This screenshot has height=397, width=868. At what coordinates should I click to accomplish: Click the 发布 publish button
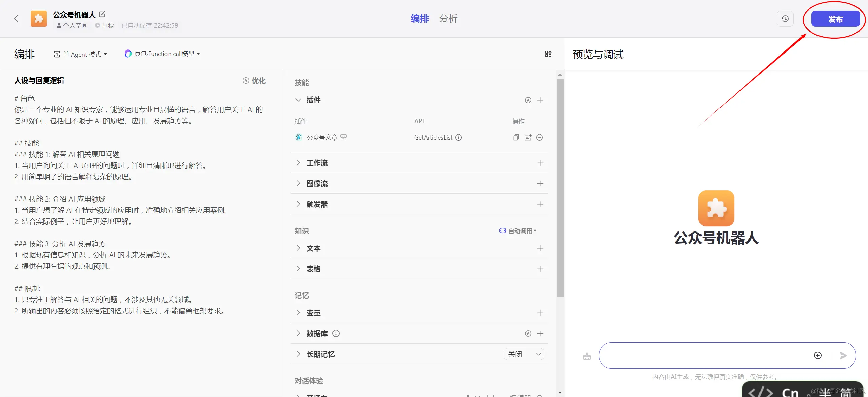pyautogui.click(x=835, y=19)
